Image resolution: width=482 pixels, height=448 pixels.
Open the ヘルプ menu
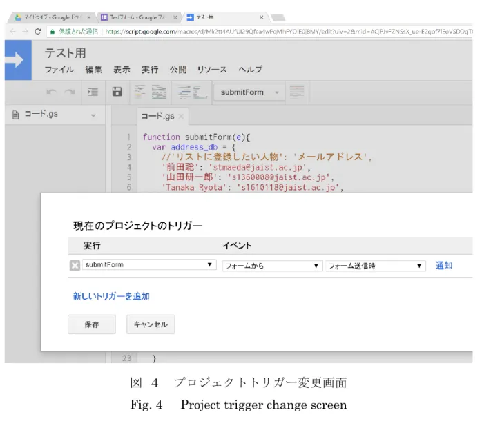(x=250, y=70)
